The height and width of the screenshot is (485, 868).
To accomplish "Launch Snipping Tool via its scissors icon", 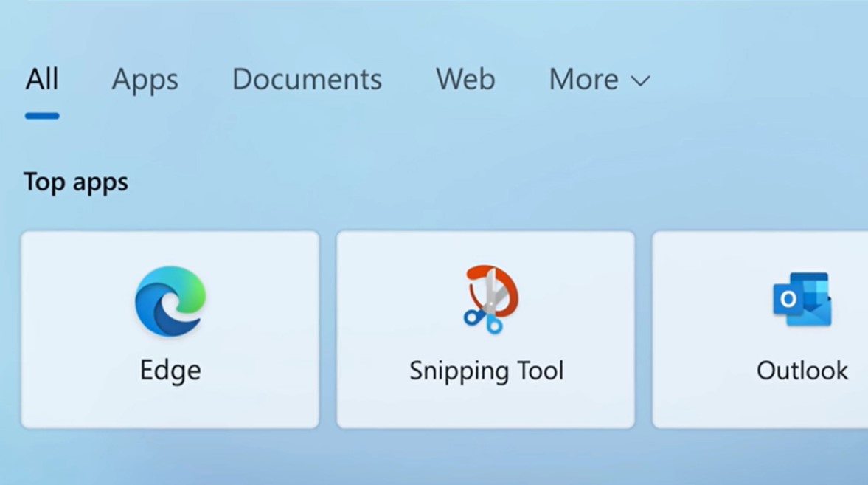I will 490,299.
